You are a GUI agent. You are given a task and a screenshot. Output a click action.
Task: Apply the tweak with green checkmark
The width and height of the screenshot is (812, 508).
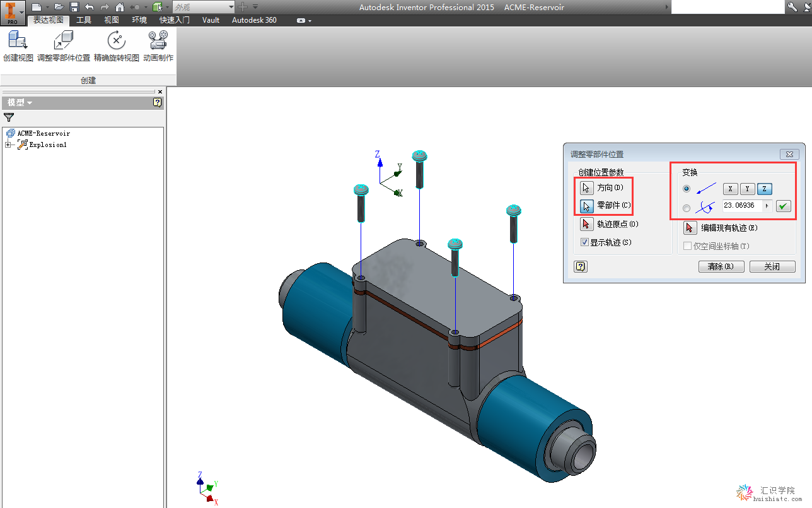pos(783,206)
